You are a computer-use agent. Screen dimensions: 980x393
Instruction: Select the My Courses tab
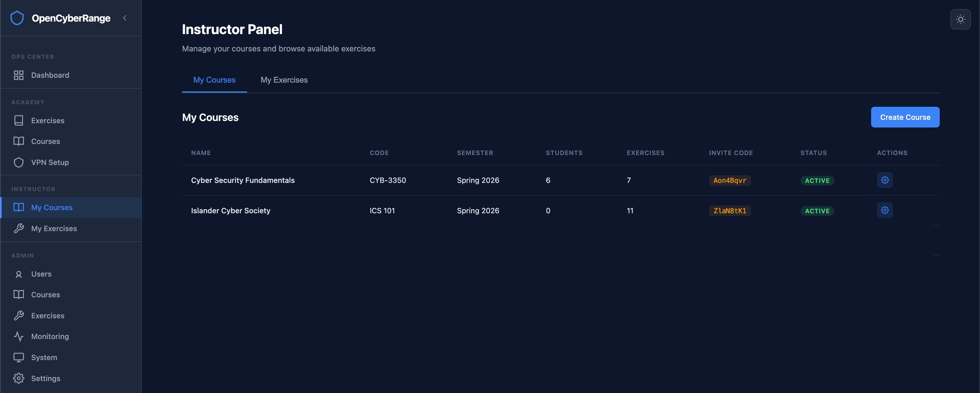tap(214, 80)
